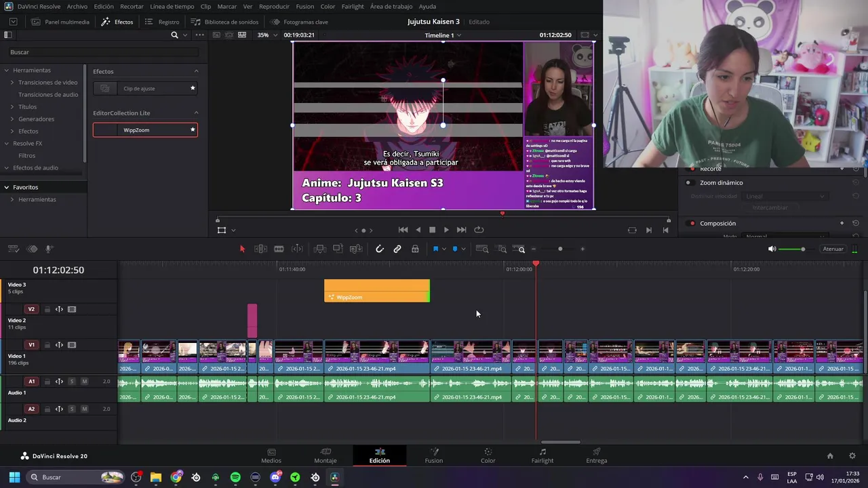This screenshot has width=868, height=488.
Task: Click the Insert clip toolbar icon
Action: 320,249
